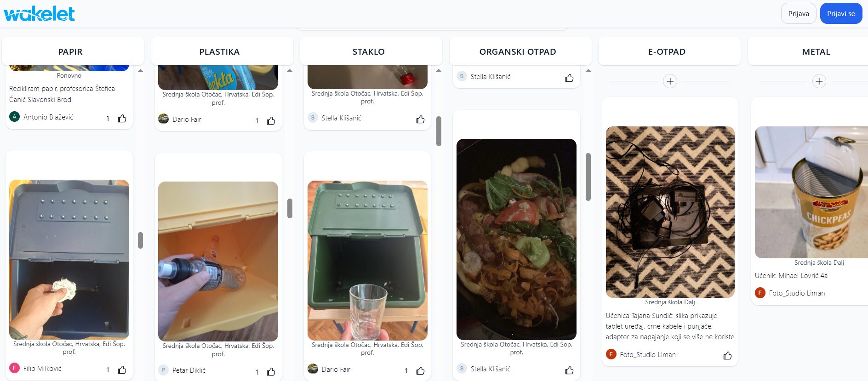Click the Prijava button
Screen dimensions: 868x381
click(x=799, y=14)
